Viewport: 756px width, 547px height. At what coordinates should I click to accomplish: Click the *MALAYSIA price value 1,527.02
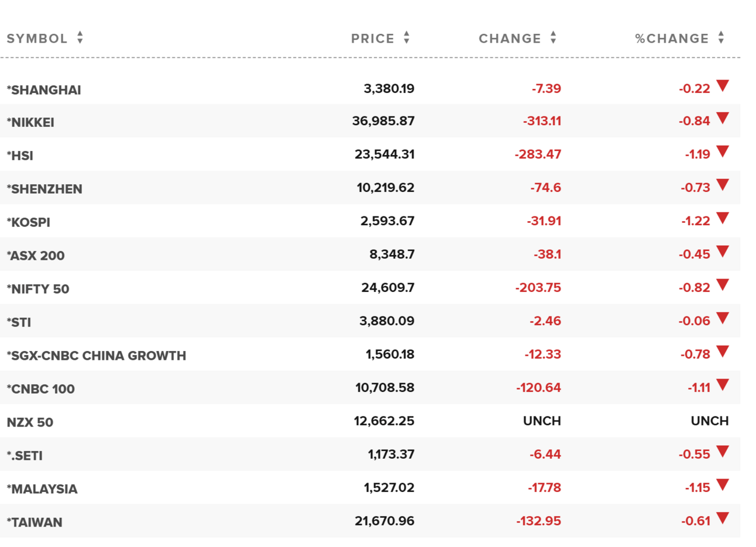point(389,488)
